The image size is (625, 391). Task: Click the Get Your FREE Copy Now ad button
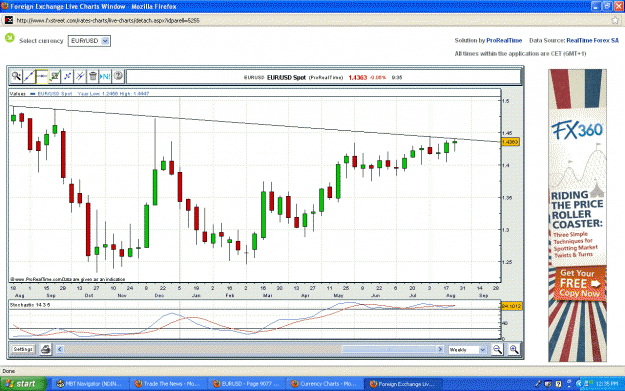click(579, 283)
